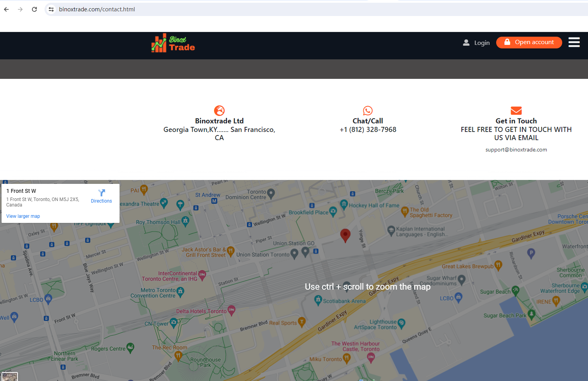588x381 pixels.
Task: Click the site information icon in address bar
Action: click(51, 9)
